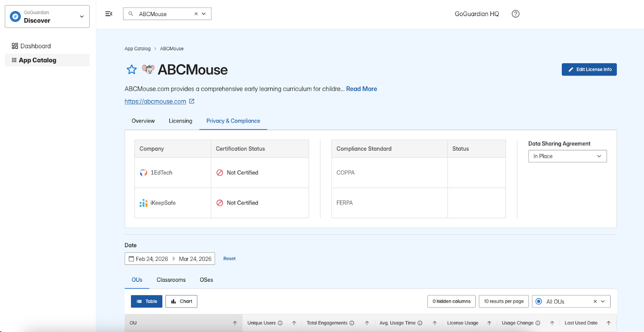The image size is (644, 332).
Task: Click the 1EdTech logo icon
Action: (143, 173)
